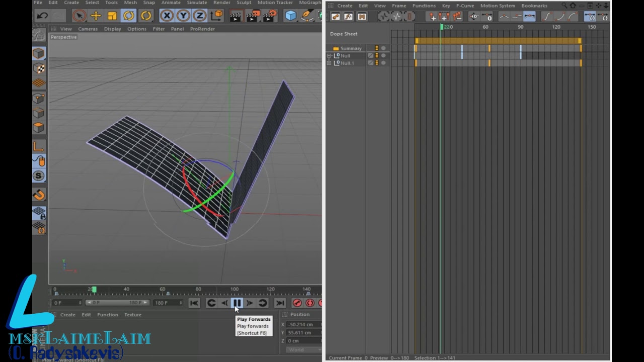Image resolution: width=644 pixels, height=362 pixels.
Task: Pause playback with the highlighted play button
Action: [x=237, y=303]
